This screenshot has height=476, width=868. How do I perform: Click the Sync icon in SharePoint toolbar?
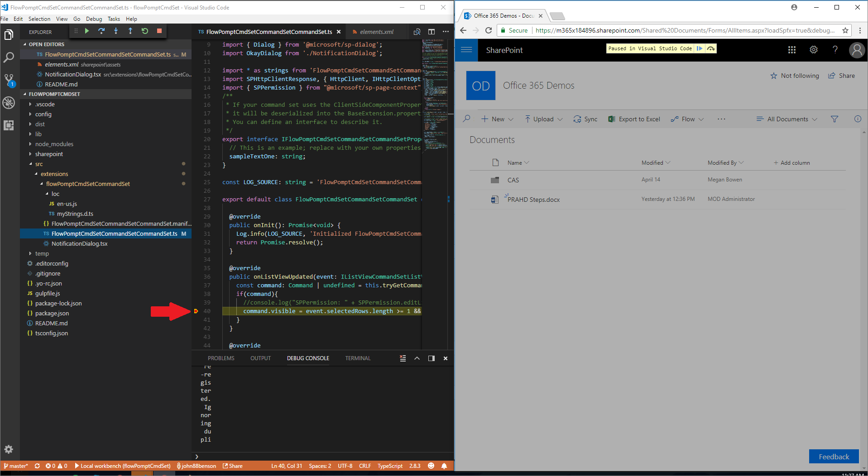pyautogui.click(x=577, y=119)
